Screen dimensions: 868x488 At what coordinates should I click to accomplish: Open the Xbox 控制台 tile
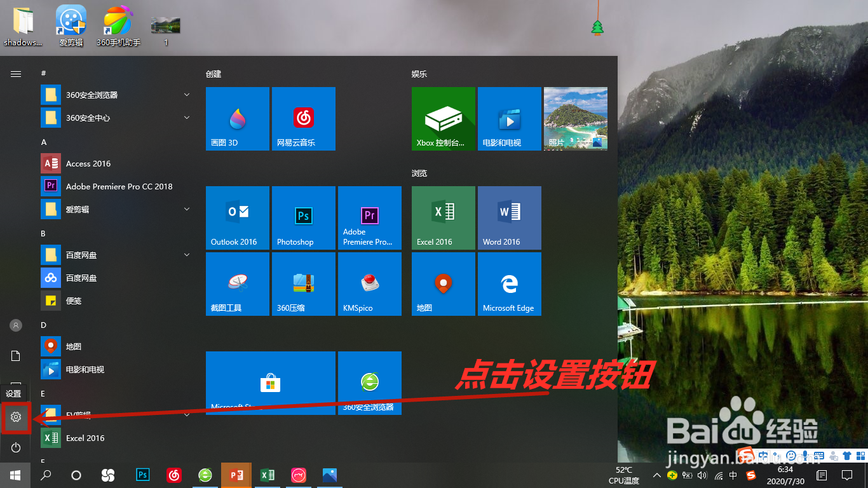coord(443,119)
